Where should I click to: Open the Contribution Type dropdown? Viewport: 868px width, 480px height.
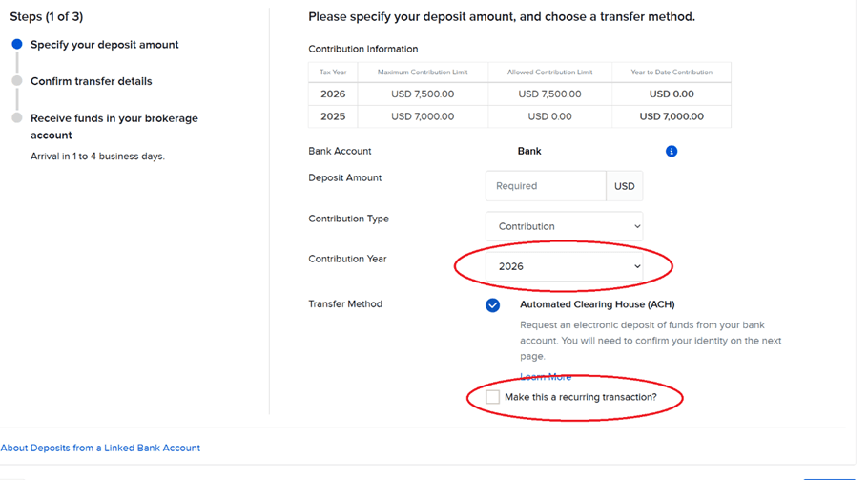tap(564, 226)
